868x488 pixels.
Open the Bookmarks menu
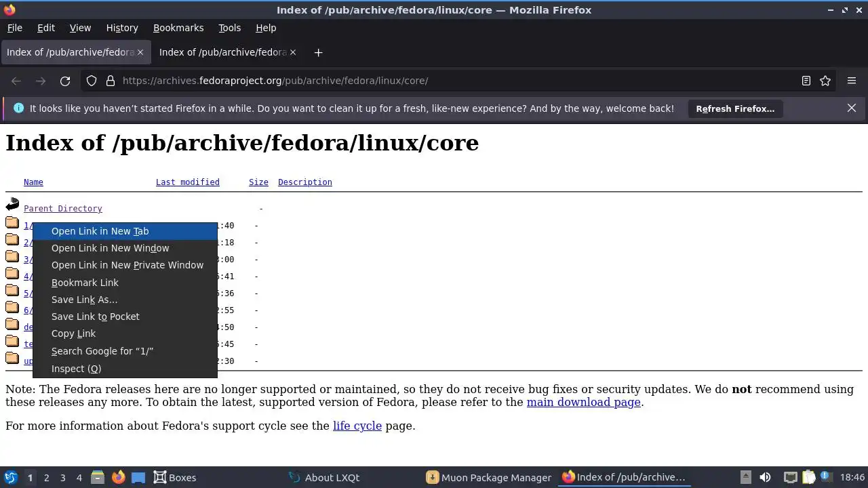coord(178,28)
